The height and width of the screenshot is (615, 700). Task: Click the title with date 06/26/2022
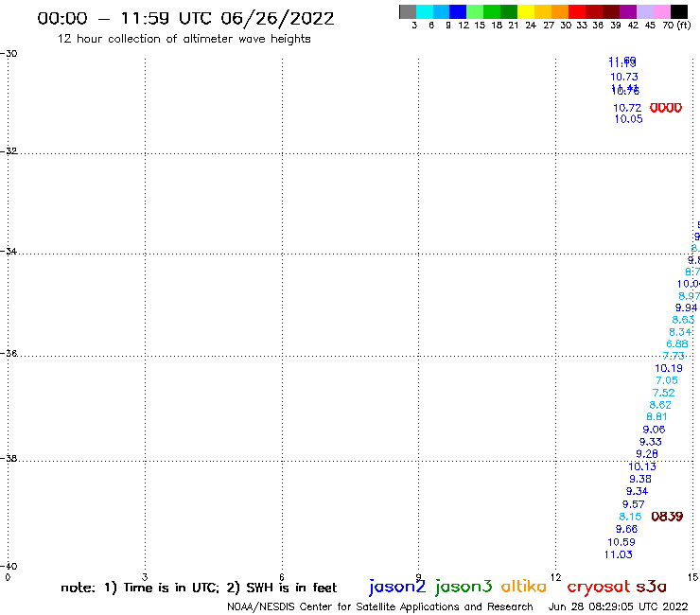point(185,19)
